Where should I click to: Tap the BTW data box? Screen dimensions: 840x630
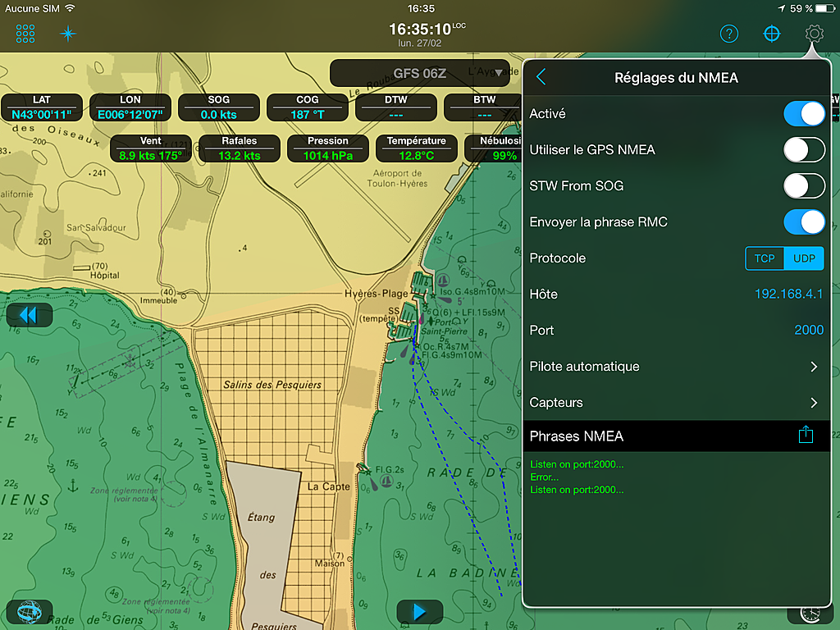[x=483, y=107]
